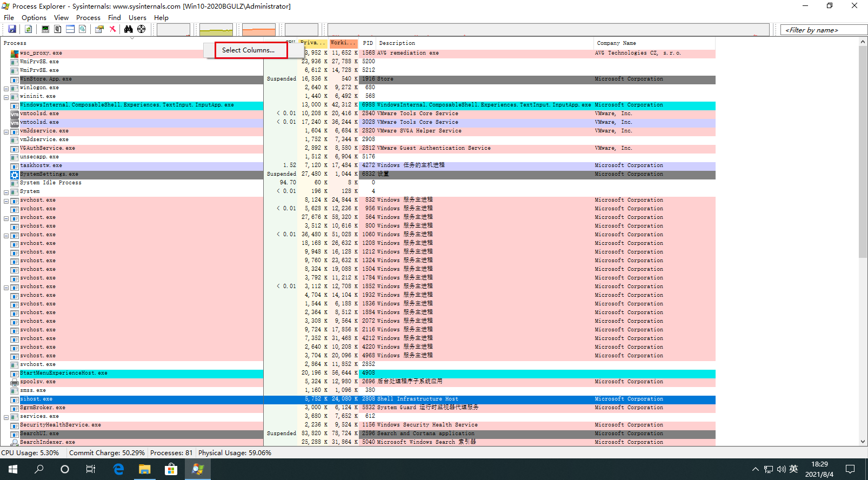This screenshot has width=868, height=480.
Task: Click the CPU Usage: 5.30% status text
Action: (30, 453)
